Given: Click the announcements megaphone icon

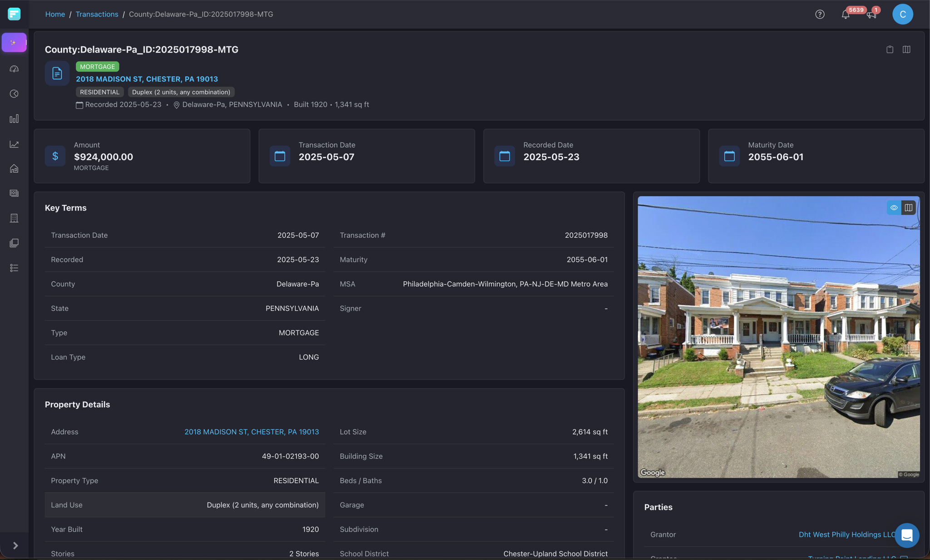Looking at the screenshot, I should pyautogui.click(x=871, y=15).
